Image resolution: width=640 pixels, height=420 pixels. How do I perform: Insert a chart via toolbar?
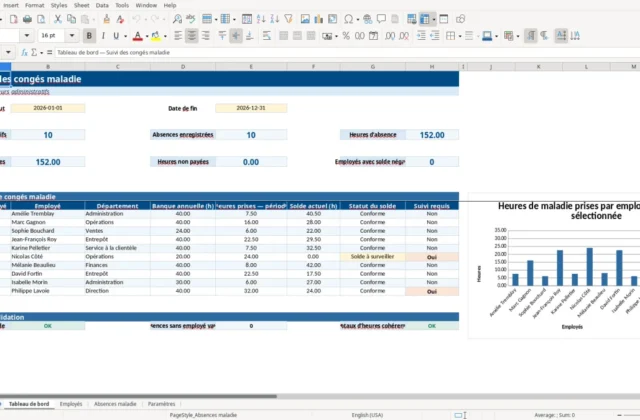(x=318, y=19)
